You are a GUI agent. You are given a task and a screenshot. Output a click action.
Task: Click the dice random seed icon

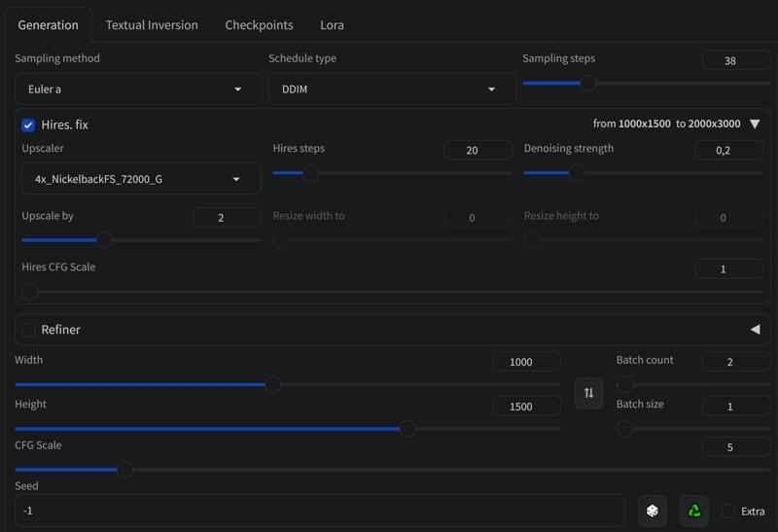point(652,511)
